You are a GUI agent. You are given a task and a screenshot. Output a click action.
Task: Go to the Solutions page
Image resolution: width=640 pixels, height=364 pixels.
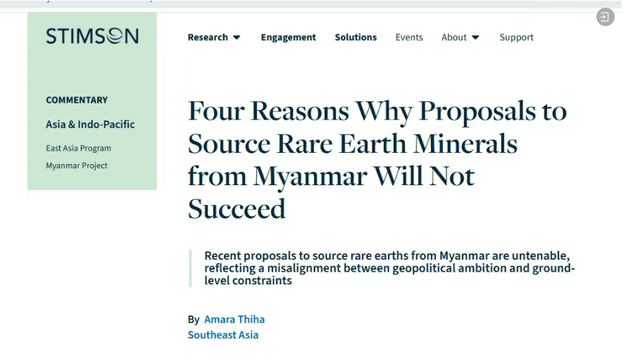coord(356,37)
